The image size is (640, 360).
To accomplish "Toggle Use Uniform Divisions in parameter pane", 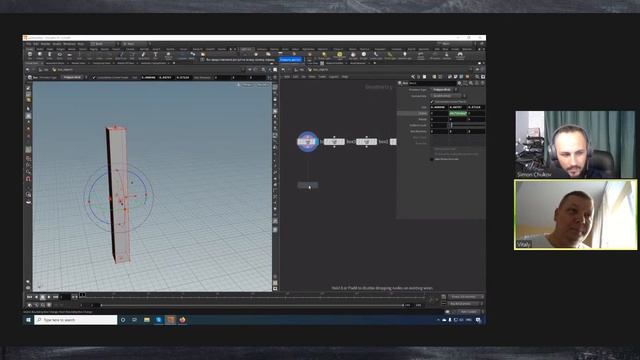I will (x=432, y=102).
